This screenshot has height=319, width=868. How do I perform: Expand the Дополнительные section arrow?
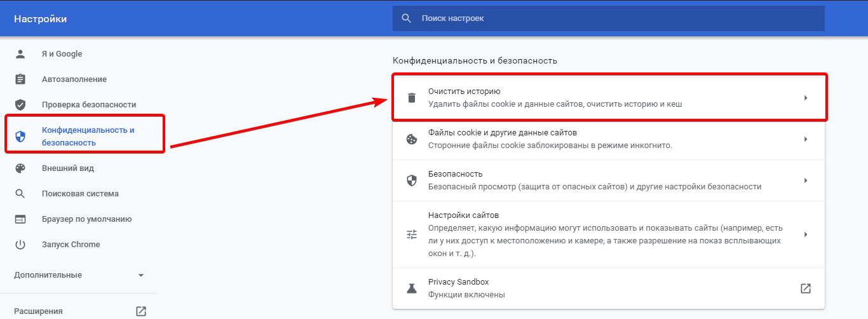pos(141,275)
